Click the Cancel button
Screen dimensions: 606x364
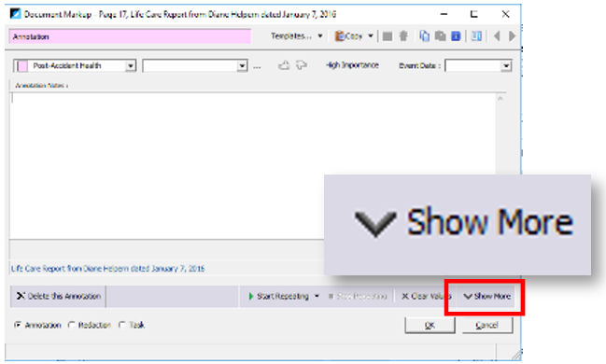[487, 326]
